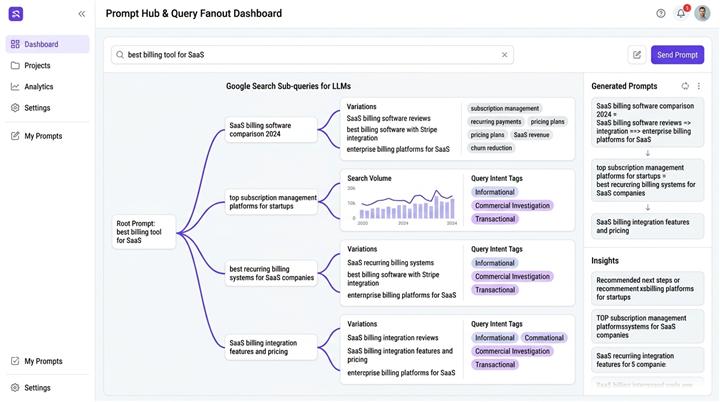Click the Search Volume chart
Viewport: 720px width, 402px height.
click(402, 205)
